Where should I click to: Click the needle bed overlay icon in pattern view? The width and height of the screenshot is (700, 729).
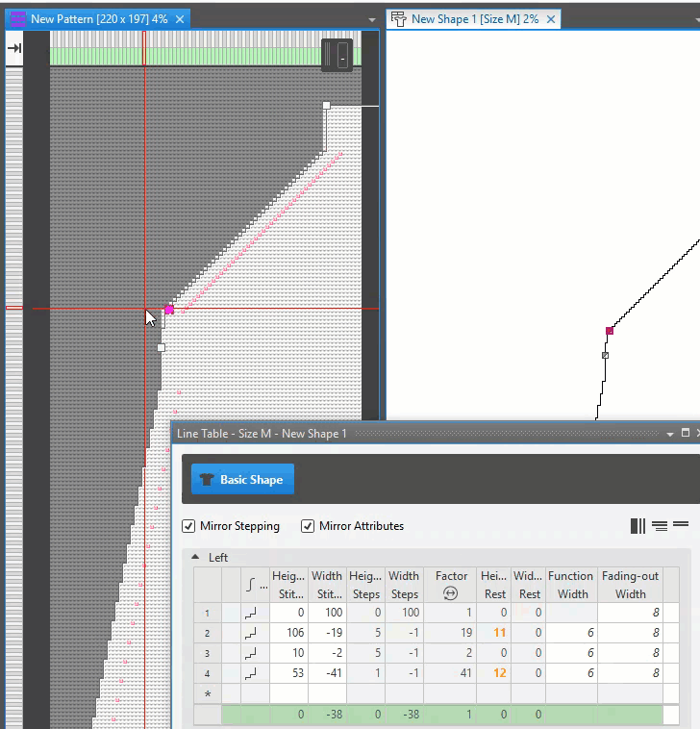pos(337,55)
